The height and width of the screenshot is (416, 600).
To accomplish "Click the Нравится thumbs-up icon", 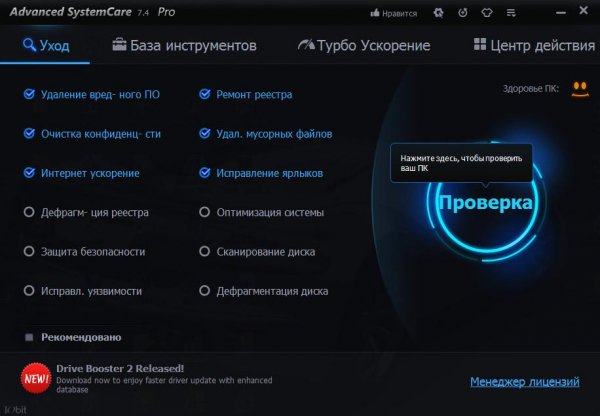I will (x=375, y=13).
